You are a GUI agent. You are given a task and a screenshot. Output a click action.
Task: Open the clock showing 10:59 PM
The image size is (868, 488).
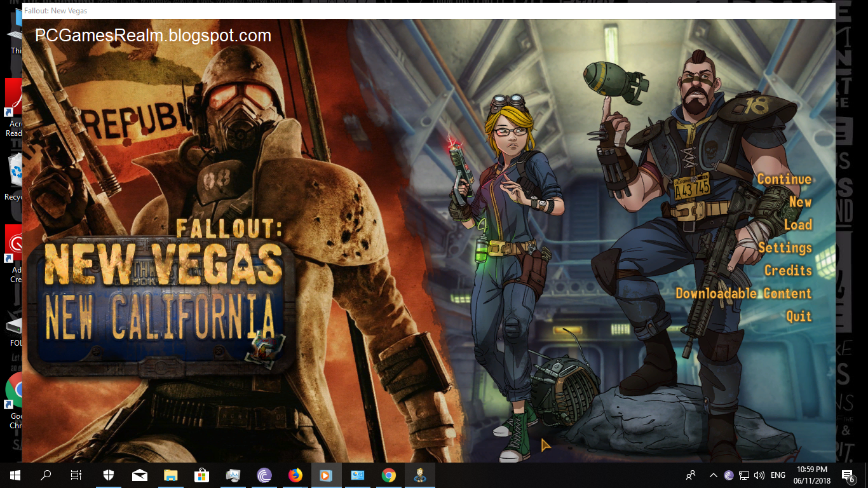(x=811, y=475)
